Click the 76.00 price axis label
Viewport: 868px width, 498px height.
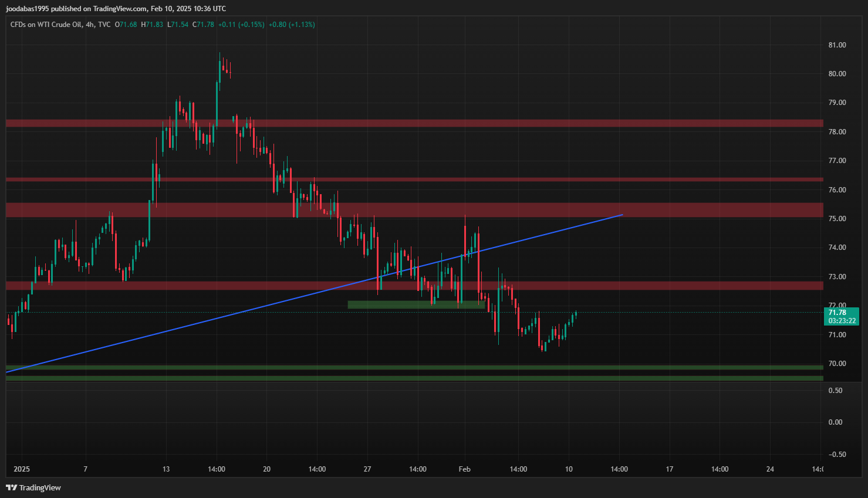[837, 190]
